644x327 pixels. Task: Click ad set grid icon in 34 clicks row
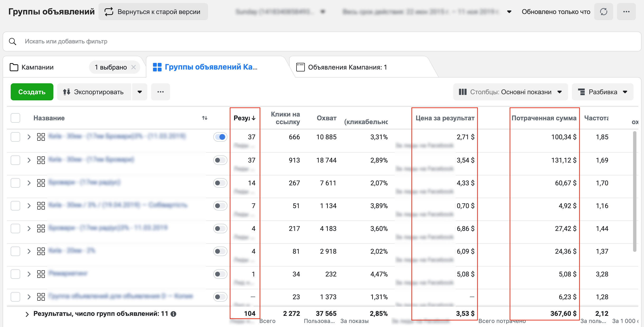pyautogui.click(x=41, y=274)
